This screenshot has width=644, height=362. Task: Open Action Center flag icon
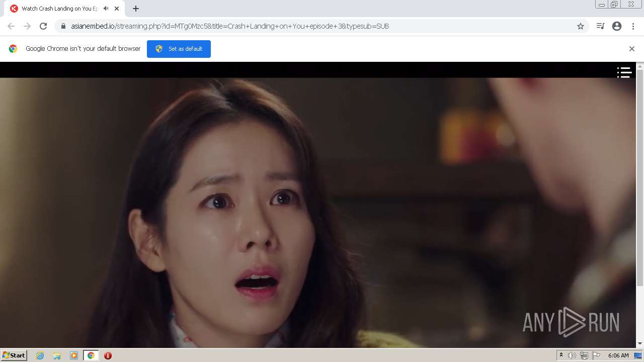(x=596, y=355)
